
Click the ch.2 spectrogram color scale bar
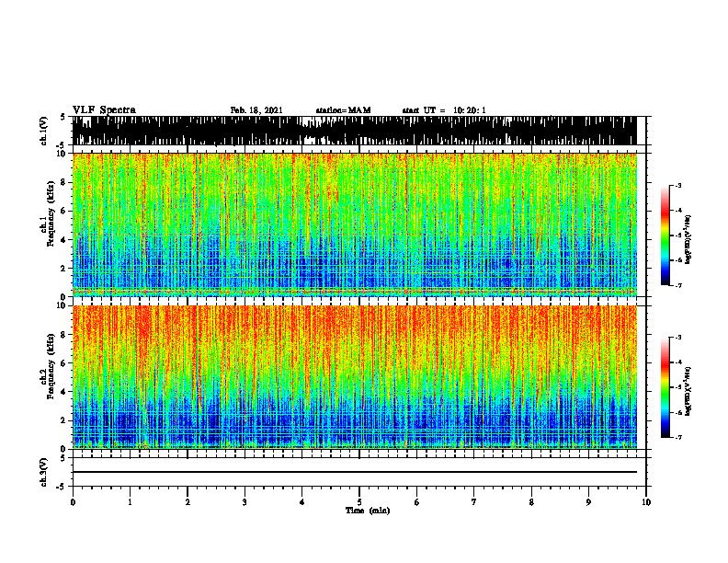click(665, 387)
